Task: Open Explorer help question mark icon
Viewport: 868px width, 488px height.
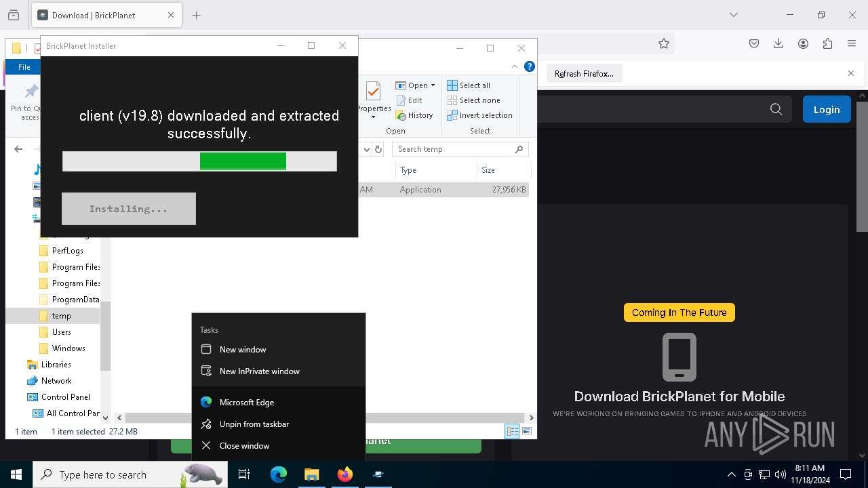Action: click(530, 66)
